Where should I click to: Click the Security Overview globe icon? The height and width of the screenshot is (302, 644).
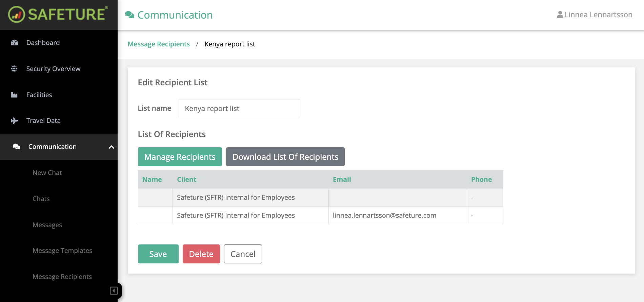tap(14, 69)
